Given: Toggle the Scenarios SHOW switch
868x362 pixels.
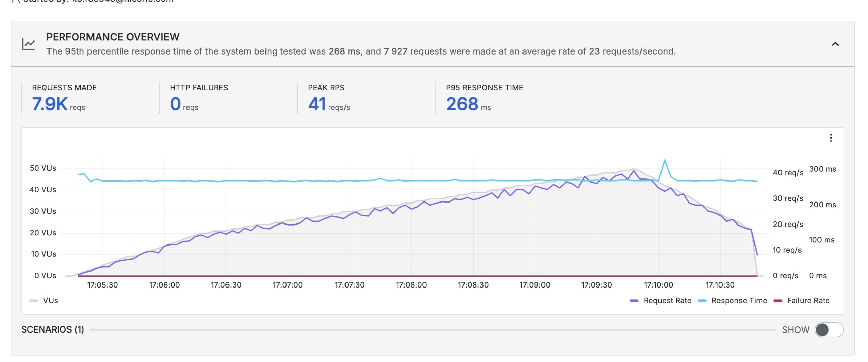Looking at the screenshot, I should click(829, 329).
